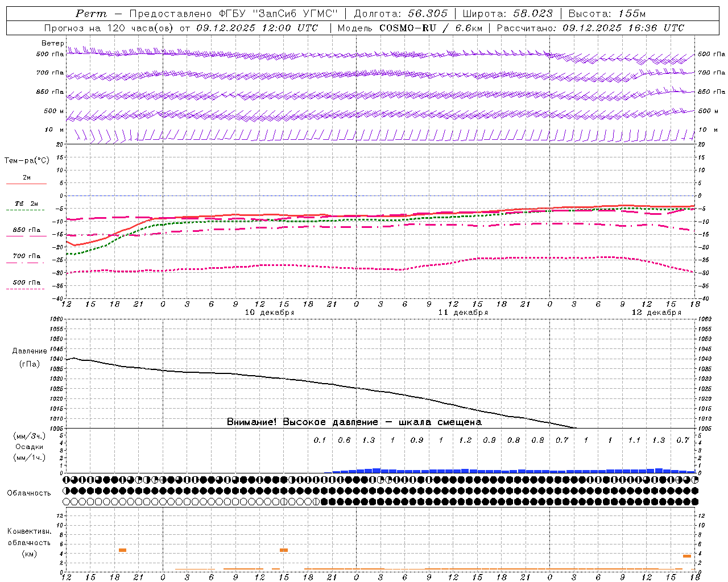Select the "Td 2м" dew point legend label
Viewport: 728px width, 582px height.
pos(27,203)
